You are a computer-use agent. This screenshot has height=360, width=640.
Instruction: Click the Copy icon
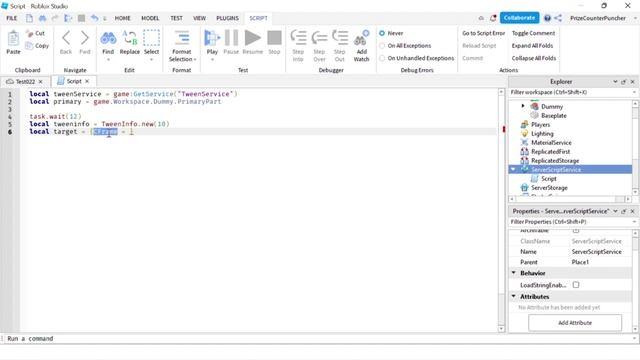(x=29, y=46)
